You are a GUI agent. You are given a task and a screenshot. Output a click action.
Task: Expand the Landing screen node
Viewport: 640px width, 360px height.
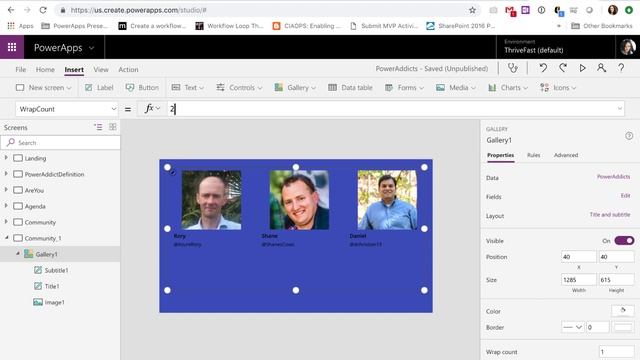point(6,158)
